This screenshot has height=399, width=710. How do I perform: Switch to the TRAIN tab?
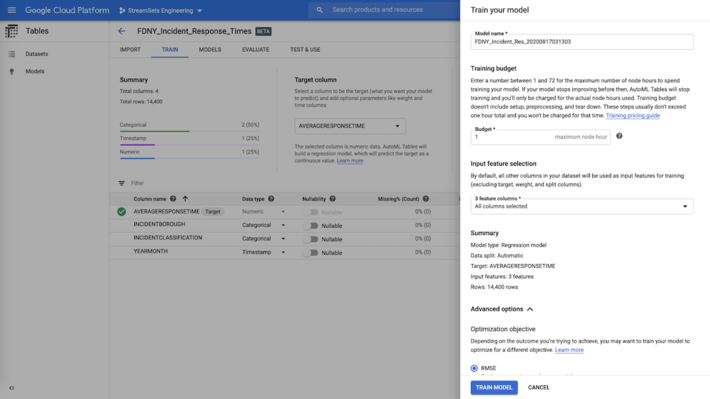170,50
